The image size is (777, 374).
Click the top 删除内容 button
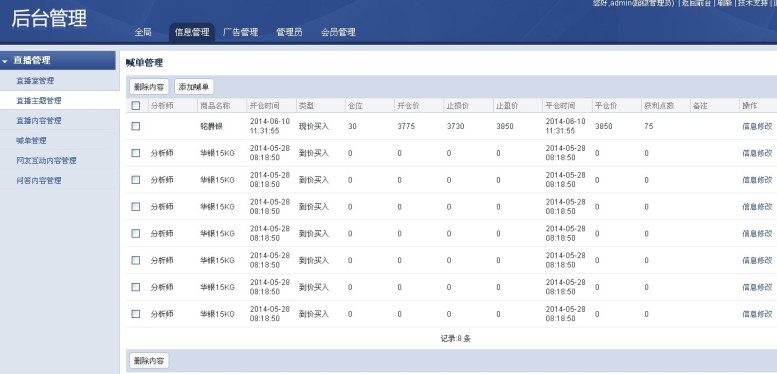pyautogui.click(x=149, y=87)
